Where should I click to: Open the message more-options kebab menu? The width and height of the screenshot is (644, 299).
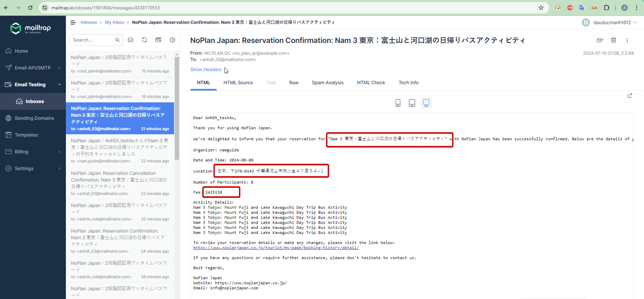(627, 40)
